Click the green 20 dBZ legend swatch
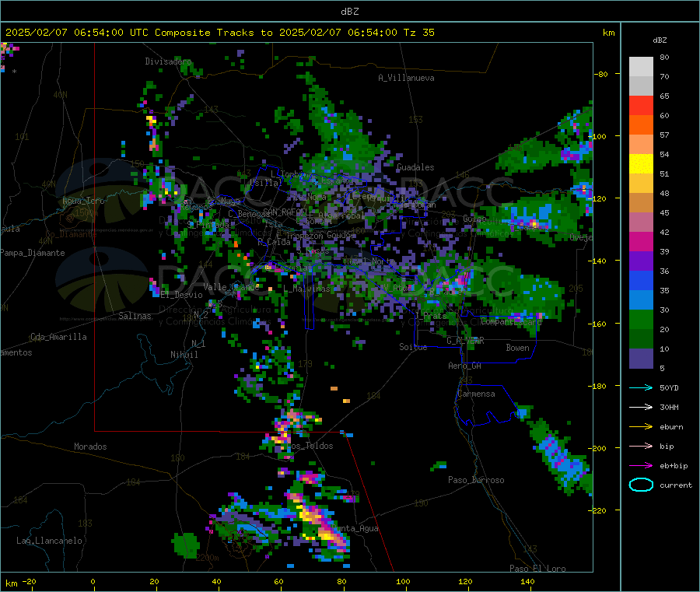The width and height of the screenshot is (700, 592). click(641, 320)
